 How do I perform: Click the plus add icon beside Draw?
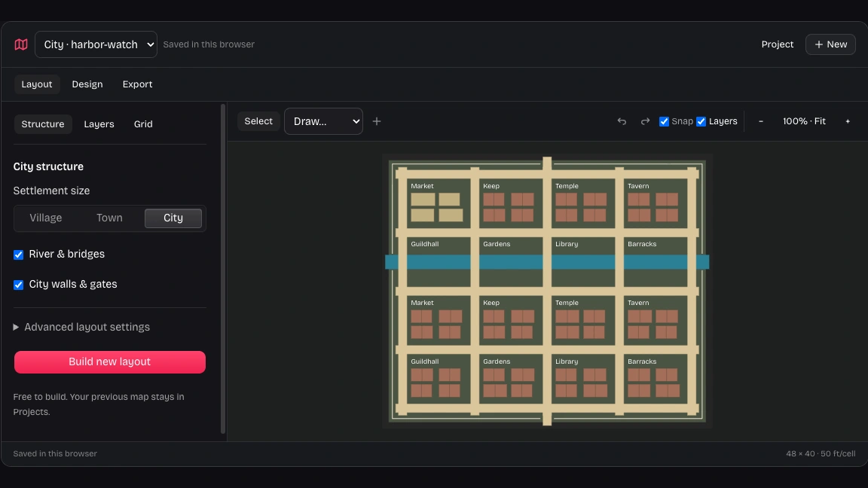tap(377, 121)
